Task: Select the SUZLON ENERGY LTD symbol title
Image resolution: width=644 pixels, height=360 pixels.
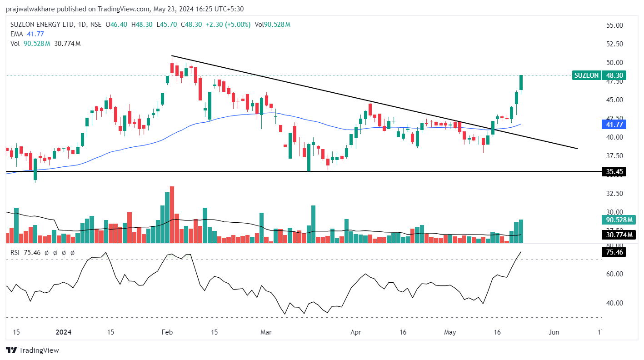Action: coord(43,25)
